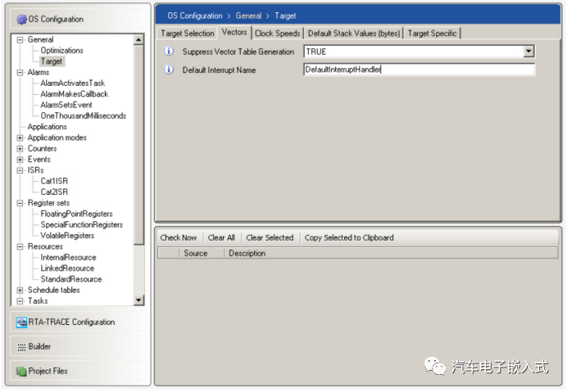Screen dimensions: 567x392
Task: Click the tree scrollbar down arrow
Action: (x=138, y=300)
